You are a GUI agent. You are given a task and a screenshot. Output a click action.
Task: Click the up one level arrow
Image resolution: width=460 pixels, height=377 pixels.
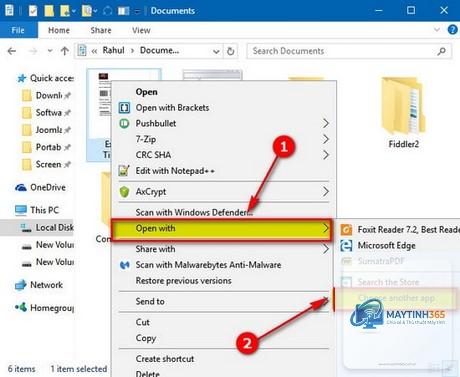[65, 51]
